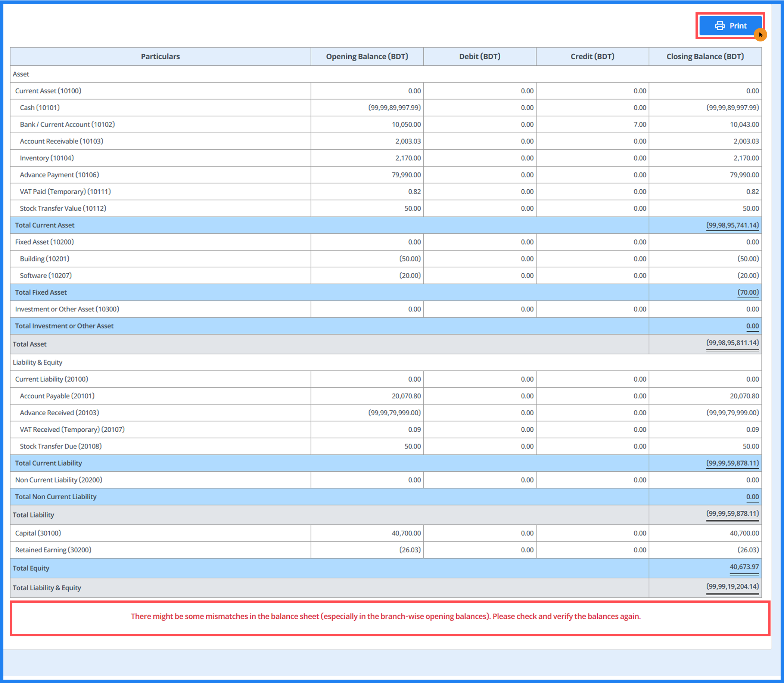Screen dimensions: 784x683
Task: Open the Total Liability & Equity closing balance link
Action: click(x=732, y=587)
